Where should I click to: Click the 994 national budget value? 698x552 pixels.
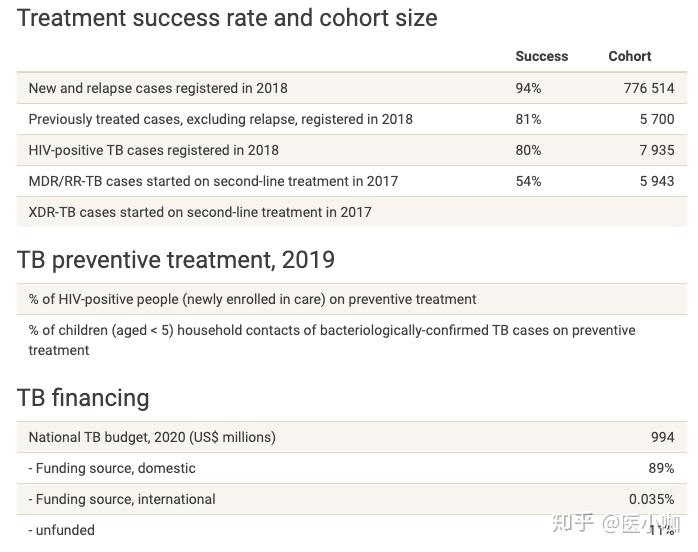(662, 437)
